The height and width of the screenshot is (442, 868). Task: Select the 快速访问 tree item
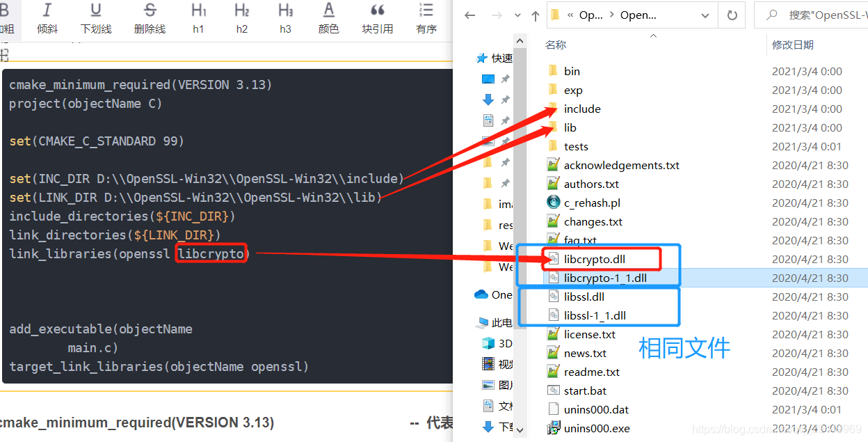click(x=501, y=58)
